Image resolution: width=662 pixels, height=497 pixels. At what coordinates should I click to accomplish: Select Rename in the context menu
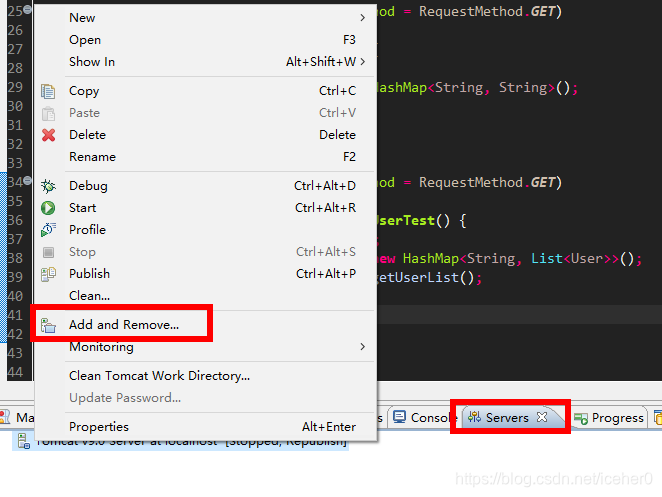click(205, 157)
